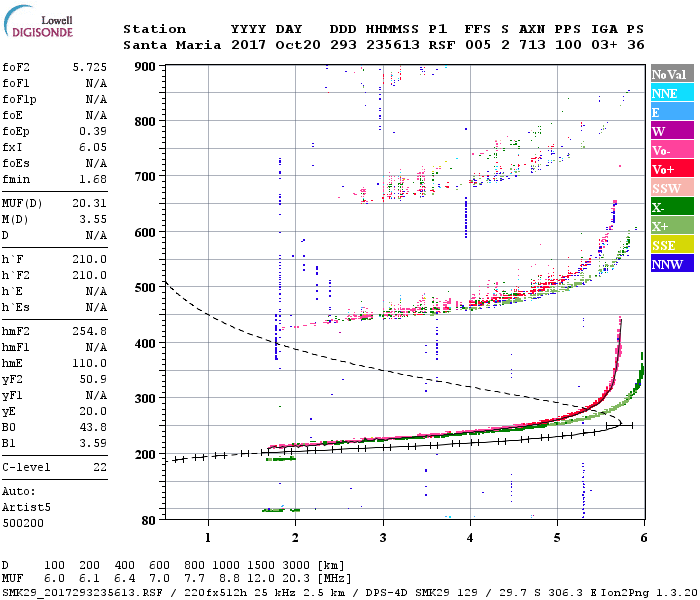Select the NNW blue legend swatch
The image size is (700, 600).
pyautogui.click(x=672, y=263)
